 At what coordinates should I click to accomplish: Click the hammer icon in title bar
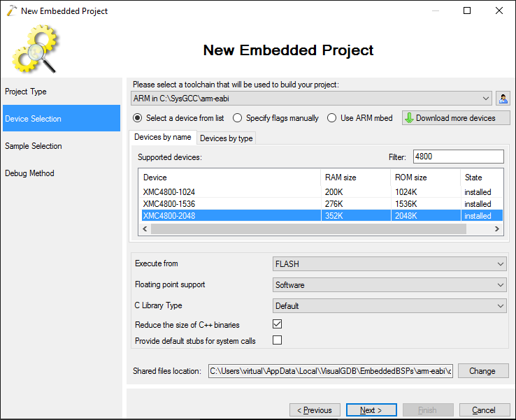click(x=11, y=10)
